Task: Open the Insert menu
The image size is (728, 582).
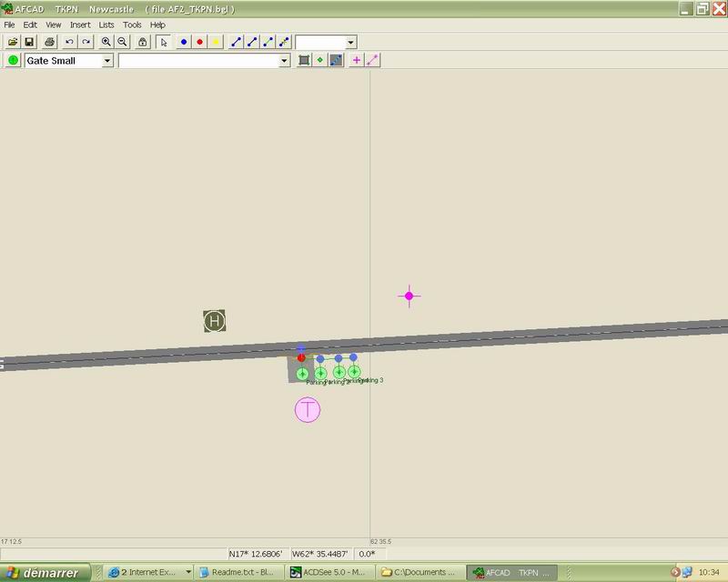Action: coord(80,25)
